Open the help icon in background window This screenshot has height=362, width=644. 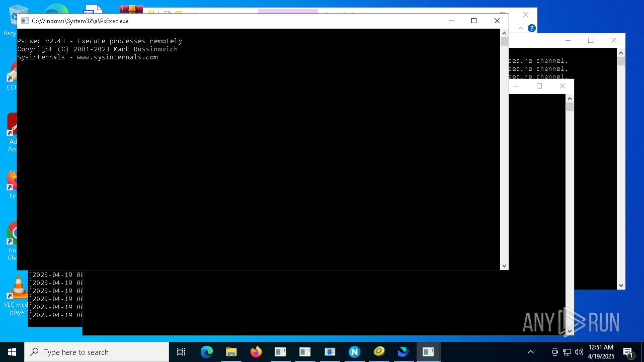[x=531, y=28]
